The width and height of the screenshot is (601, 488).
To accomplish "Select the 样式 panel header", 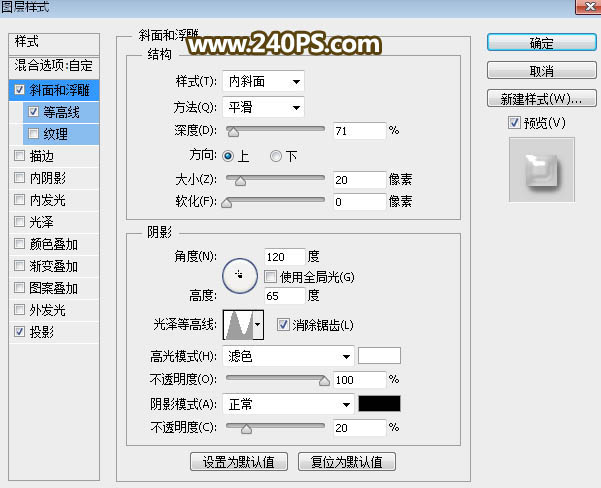I will click(54, 43).
